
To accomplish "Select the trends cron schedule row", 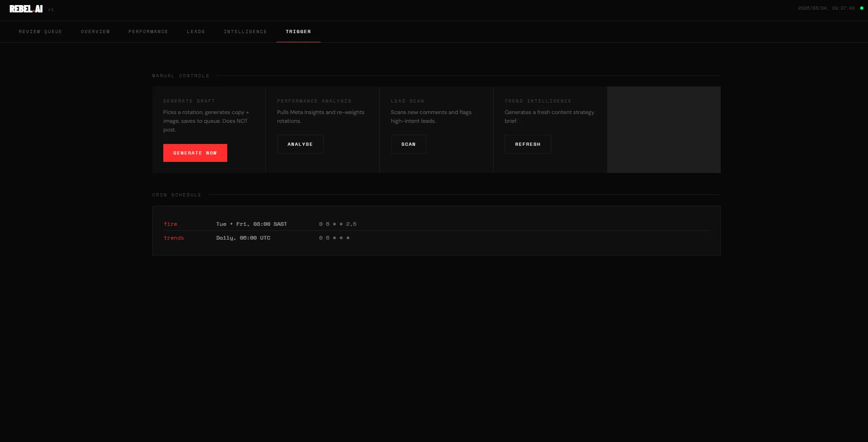I will 173,238.
